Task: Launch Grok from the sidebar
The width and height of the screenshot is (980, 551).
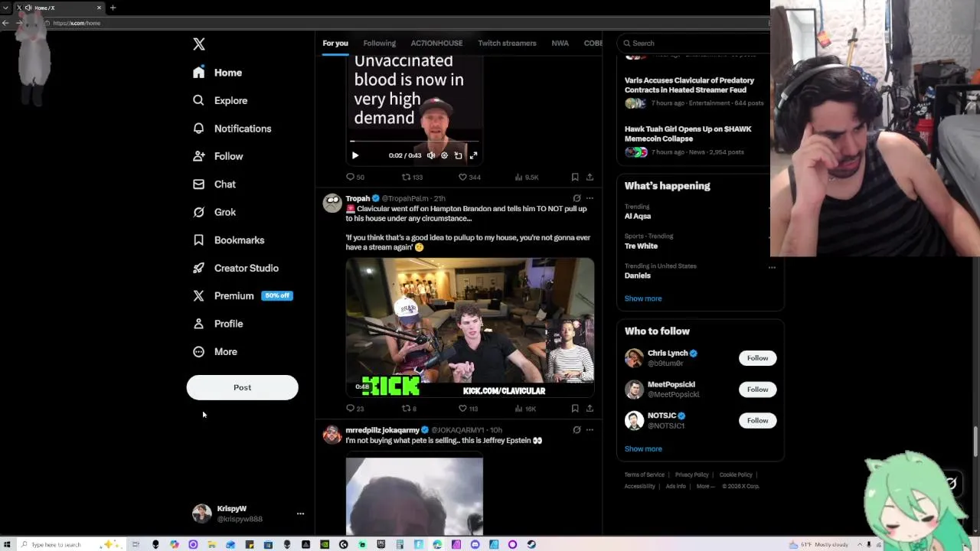Action: tap(214, 212)
